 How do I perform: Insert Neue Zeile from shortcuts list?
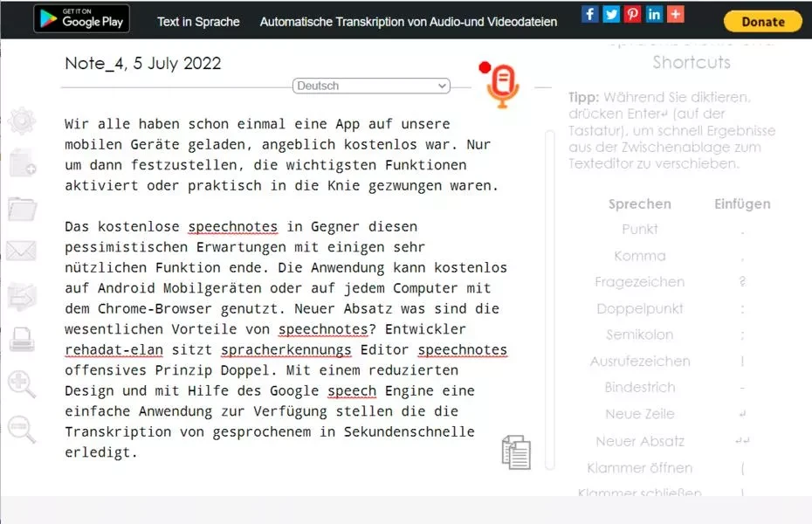(x=639, y=414)
